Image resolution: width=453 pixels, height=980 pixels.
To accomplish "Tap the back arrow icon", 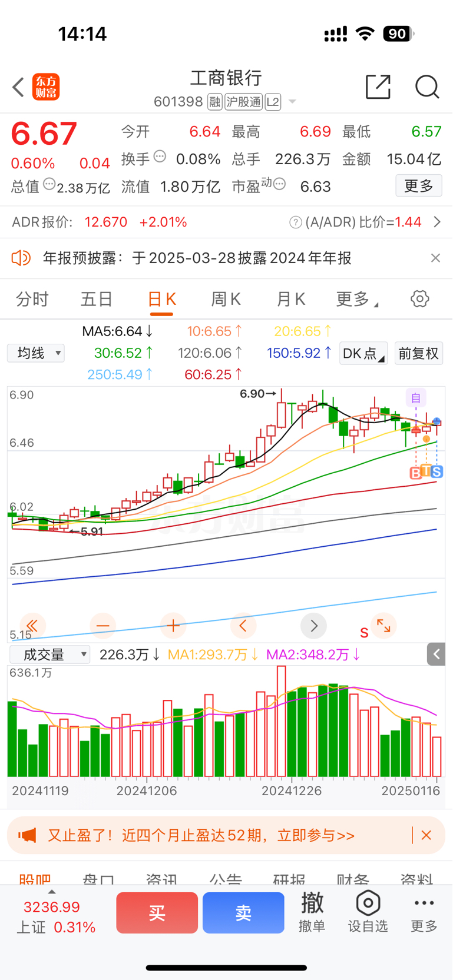I will (x=18, y=87).
